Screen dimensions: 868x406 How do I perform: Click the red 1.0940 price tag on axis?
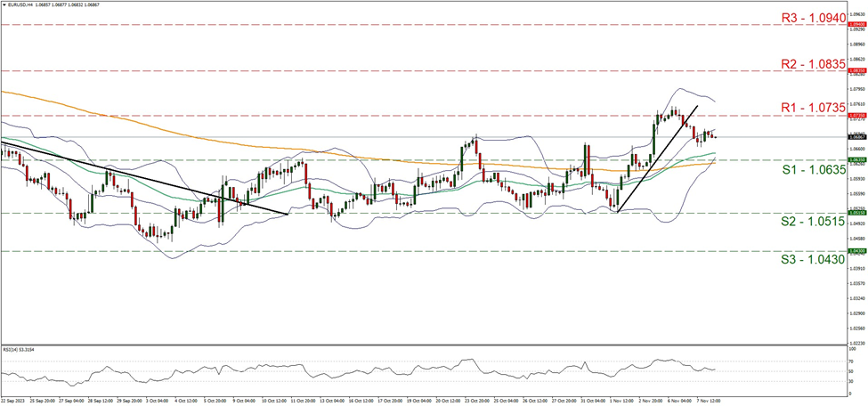pyautogui.click(x=857, y=25)
